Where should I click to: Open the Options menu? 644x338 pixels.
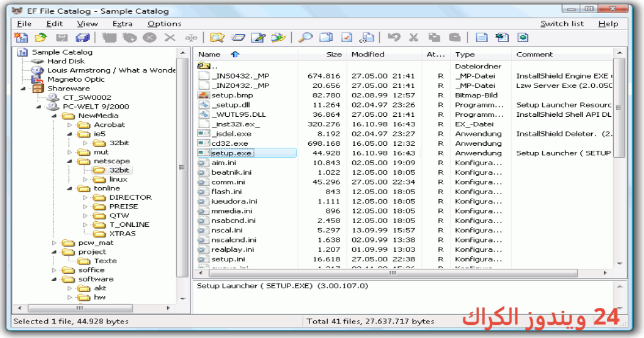click(164, 24)
